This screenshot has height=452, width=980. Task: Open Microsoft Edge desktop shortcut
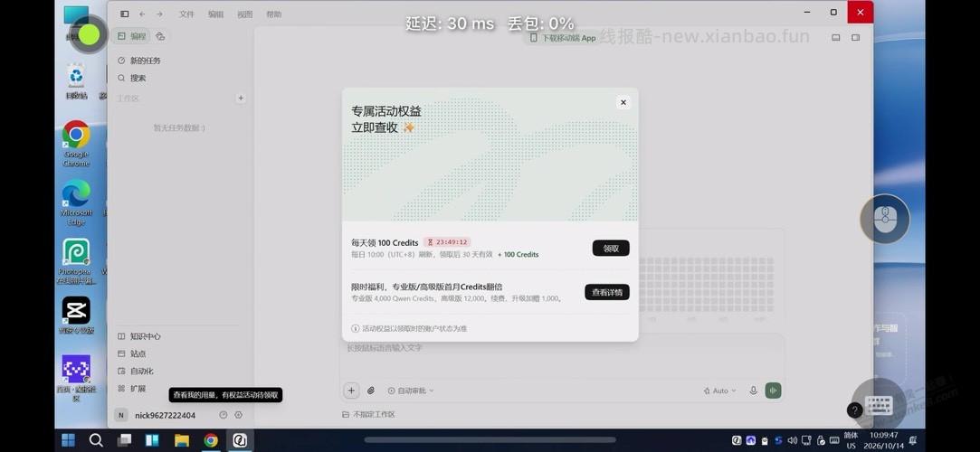(x=76, y=202)
